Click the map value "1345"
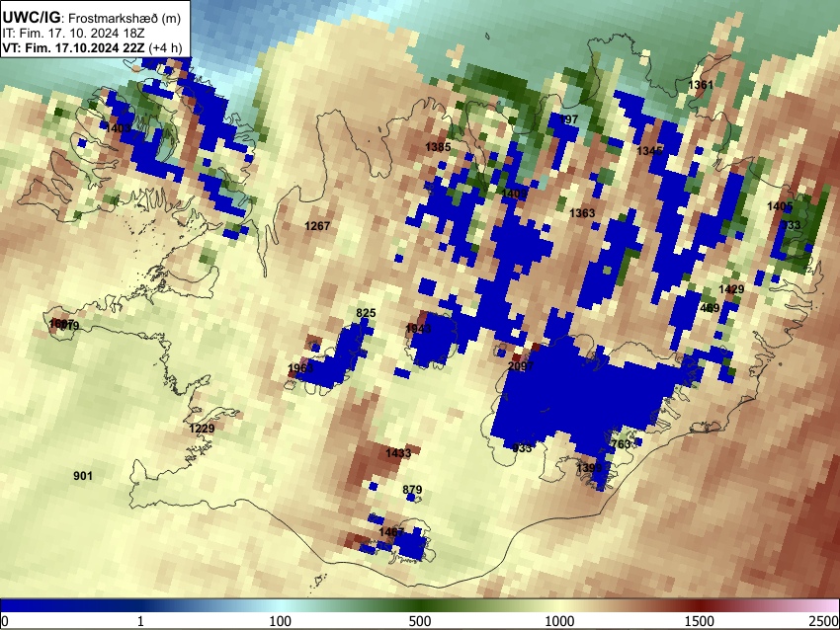This screenshot has width=840, height=630. coord(650,151)
